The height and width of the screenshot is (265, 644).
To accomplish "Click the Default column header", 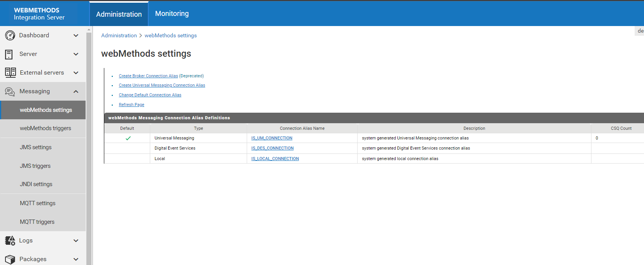I will [127, 128].
